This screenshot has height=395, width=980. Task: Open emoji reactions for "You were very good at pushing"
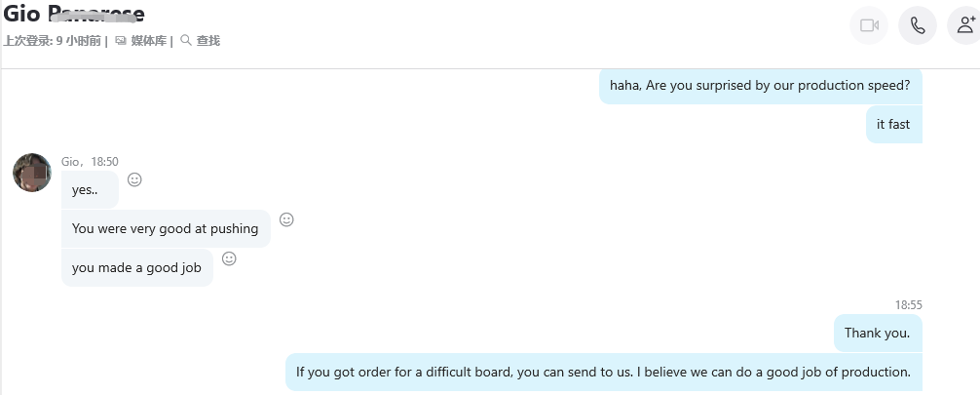[x=286, y=219]
